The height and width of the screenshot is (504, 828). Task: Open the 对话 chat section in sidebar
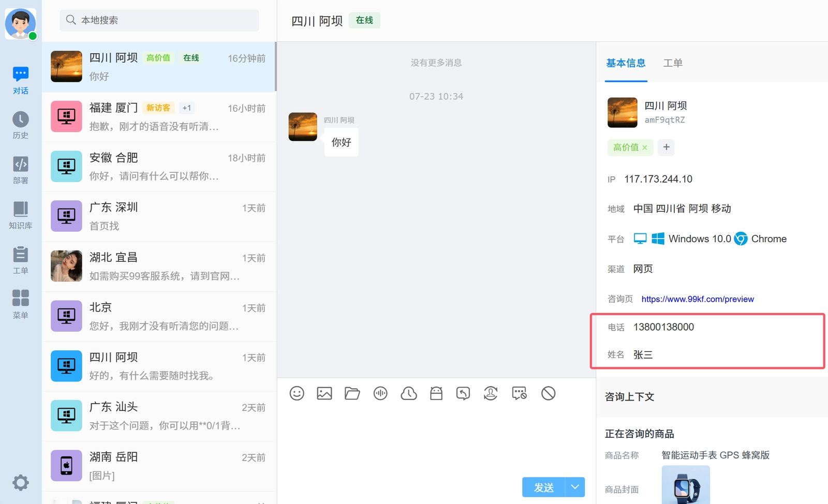[21, 81]
